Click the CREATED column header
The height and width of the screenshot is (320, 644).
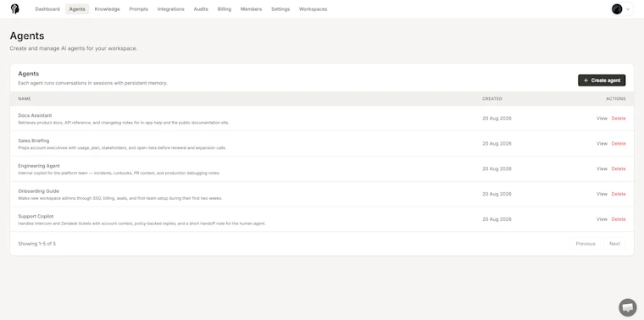coord(492,99)
